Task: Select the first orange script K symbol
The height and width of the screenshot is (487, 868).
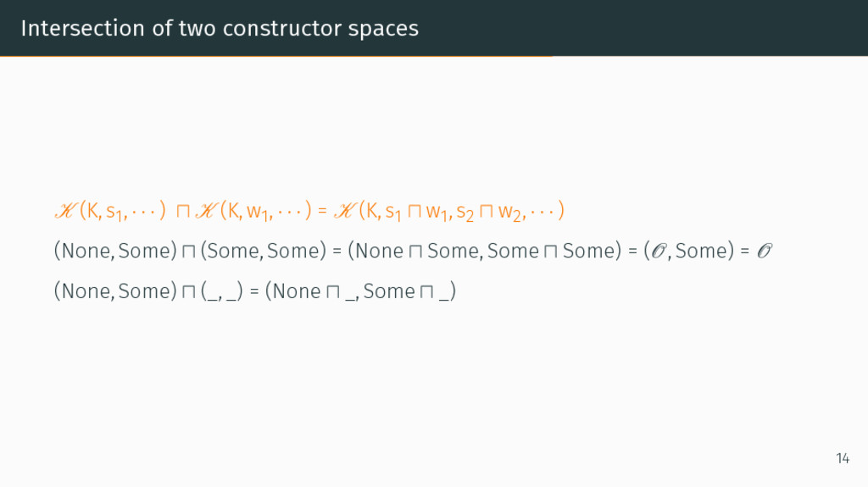Action: coord(66,211)
